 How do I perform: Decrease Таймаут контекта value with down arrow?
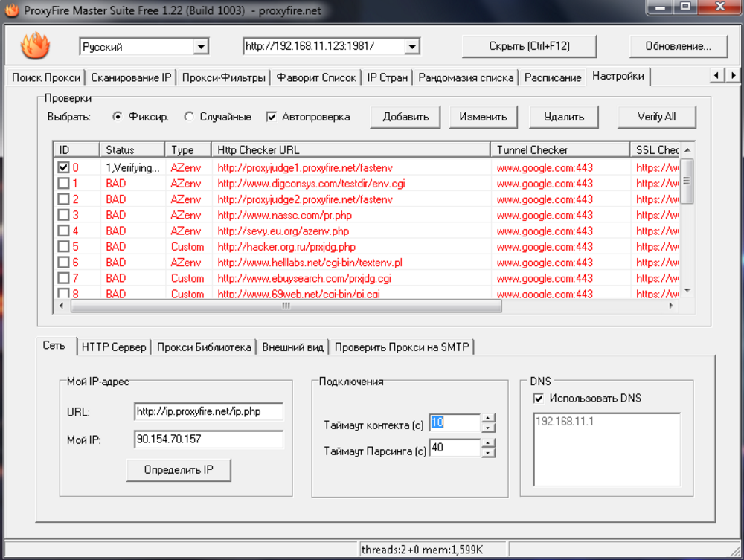488,428
